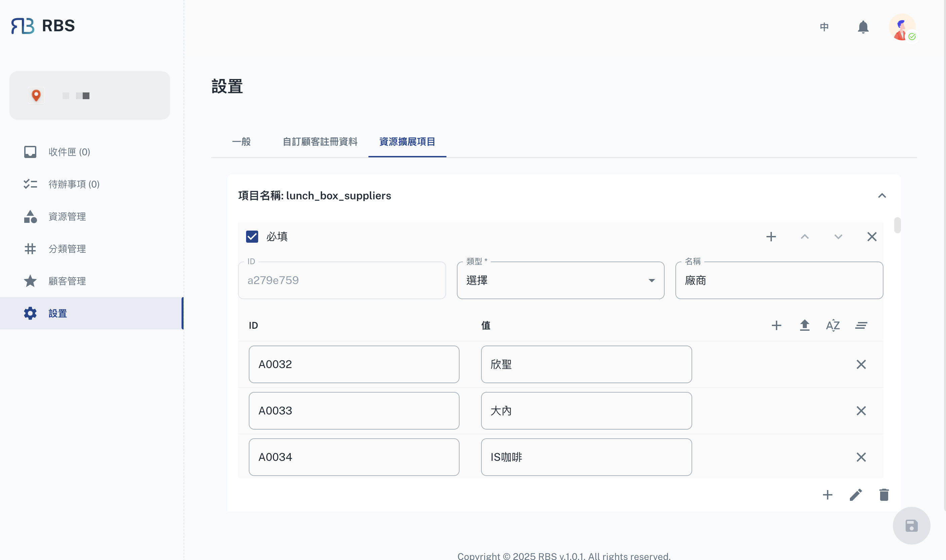
Task: Click the 名稱 field containing 廠商
Action: tap(779, 280)
